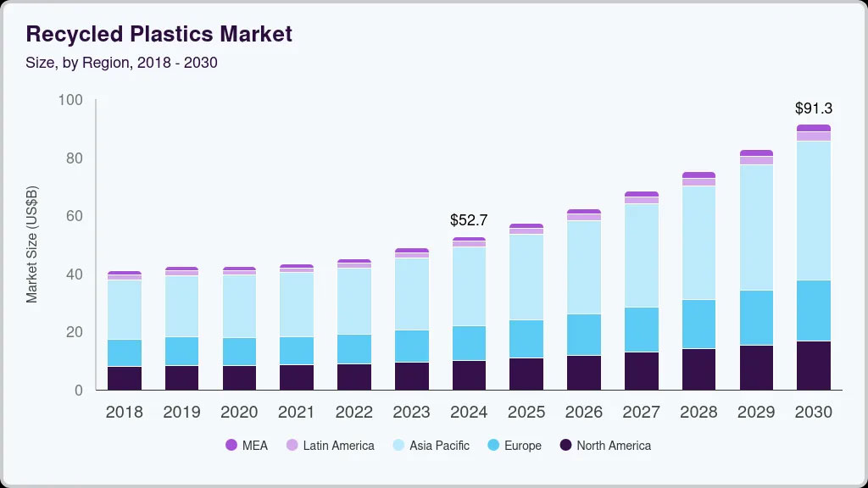Hide the Europe series via legend label
The width and height of the screenshot is (868, 488).
pyautogui.click(x=522, y=446)
